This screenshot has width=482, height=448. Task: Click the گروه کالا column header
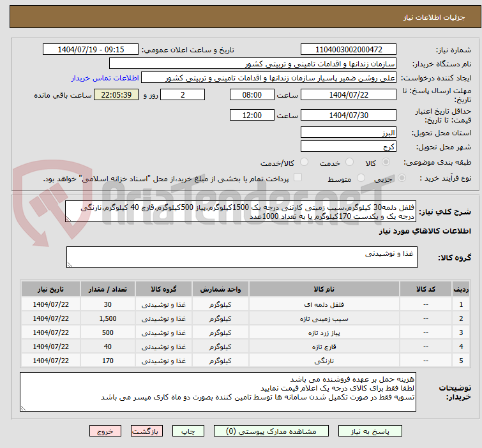tap(163, 289)
